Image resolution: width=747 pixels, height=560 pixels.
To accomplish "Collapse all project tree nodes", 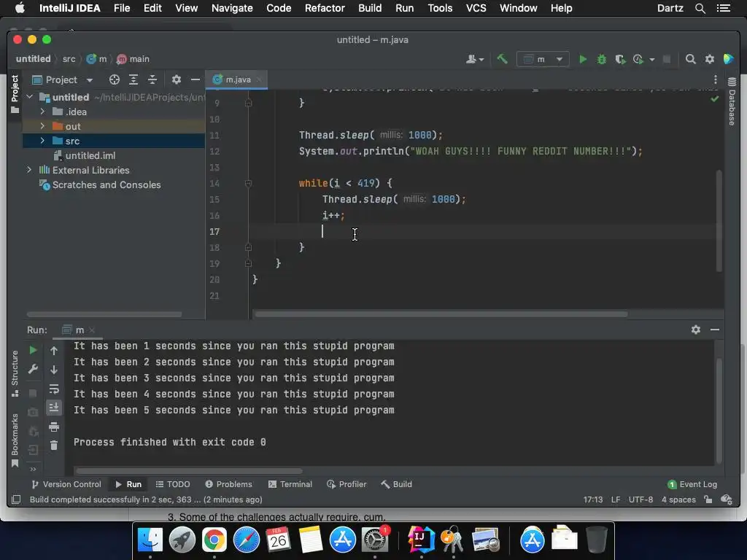I will [152, 79].
